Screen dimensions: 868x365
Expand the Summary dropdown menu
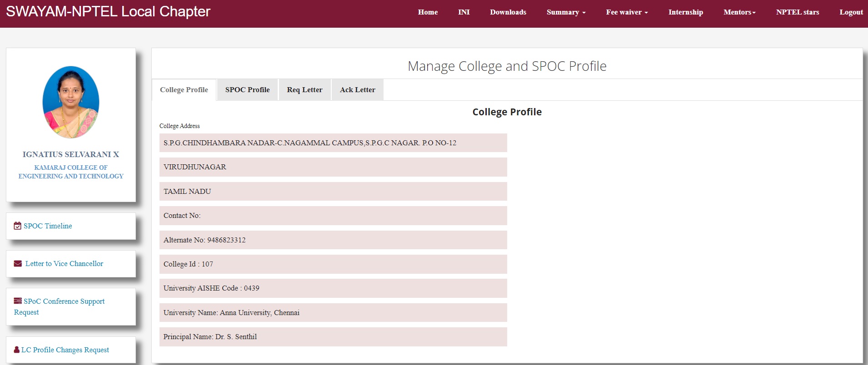click(566, 12)
